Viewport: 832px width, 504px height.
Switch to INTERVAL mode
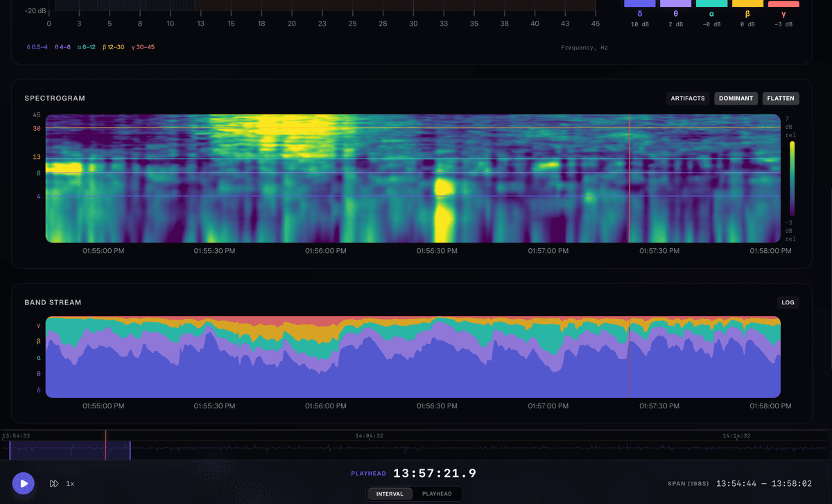[390, 494]
